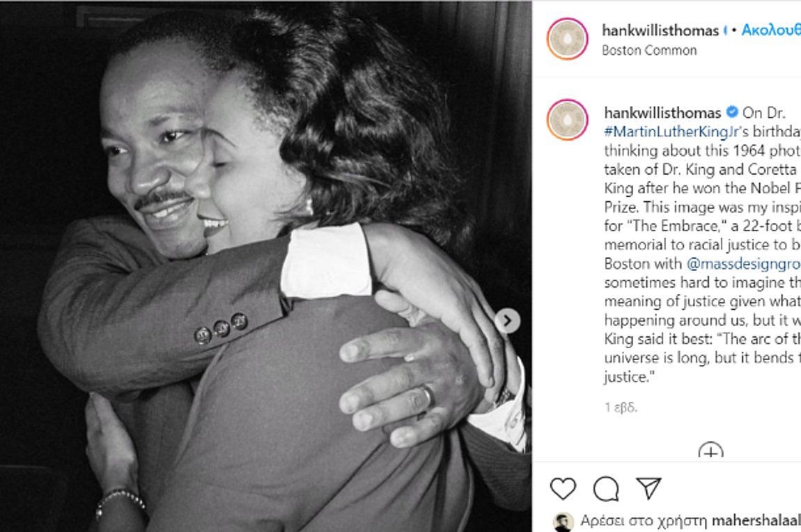The image size is (801, 532).
Task: Like the post with the heart icon
Action: (x=563, y=489)
